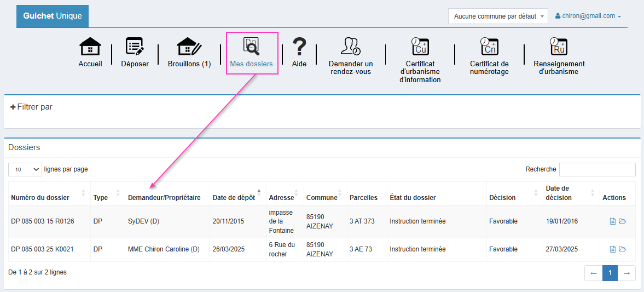Click the Déposer document icon
644x292 pixels.
pyautogui.click(x=135, y=47)
